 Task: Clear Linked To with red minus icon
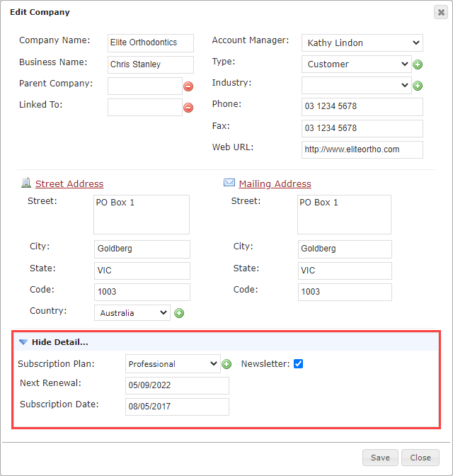coord(188,108)
